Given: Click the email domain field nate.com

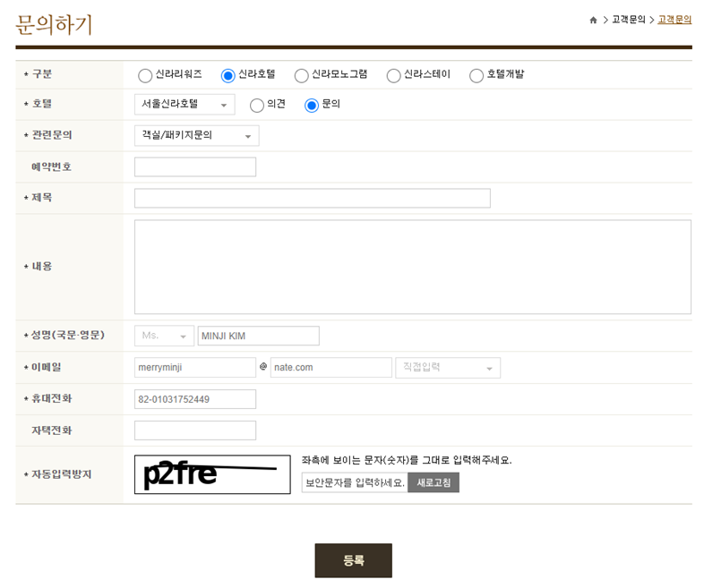Looking at the screenshot, I should pos(331,367).
